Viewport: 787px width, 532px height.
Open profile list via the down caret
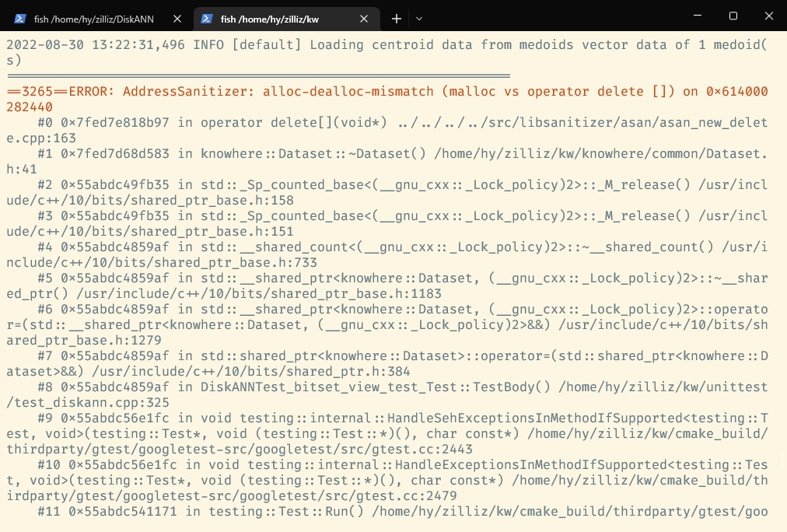pyautogui.click(x=421, y=19)
